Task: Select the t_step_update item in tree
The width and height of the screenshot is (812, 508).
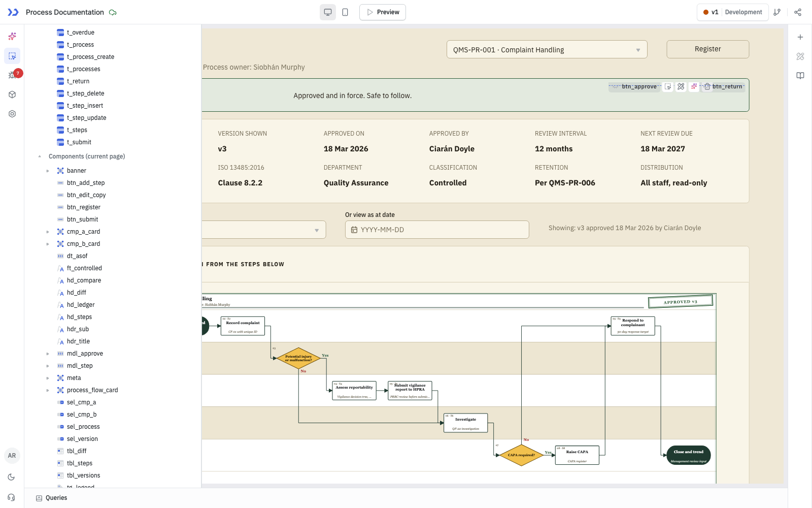Action: point(86,118)
